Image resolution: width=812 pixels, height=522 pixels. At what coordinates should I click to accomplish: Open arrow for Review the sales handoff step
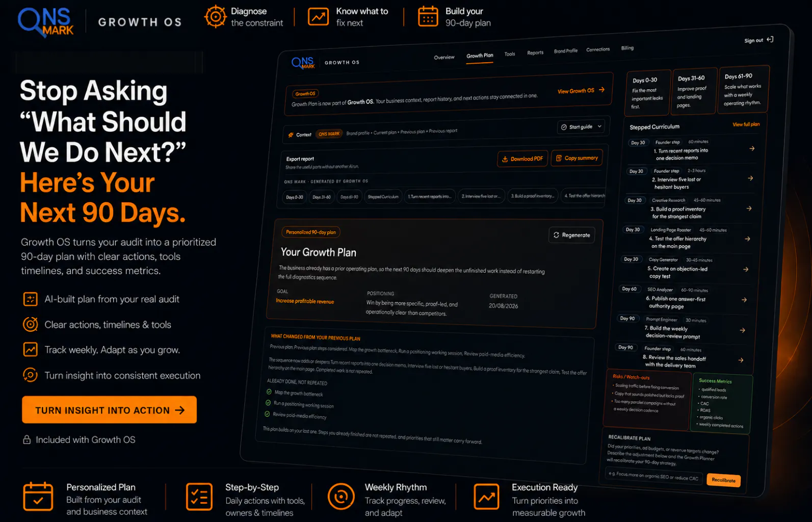point(741,360)
